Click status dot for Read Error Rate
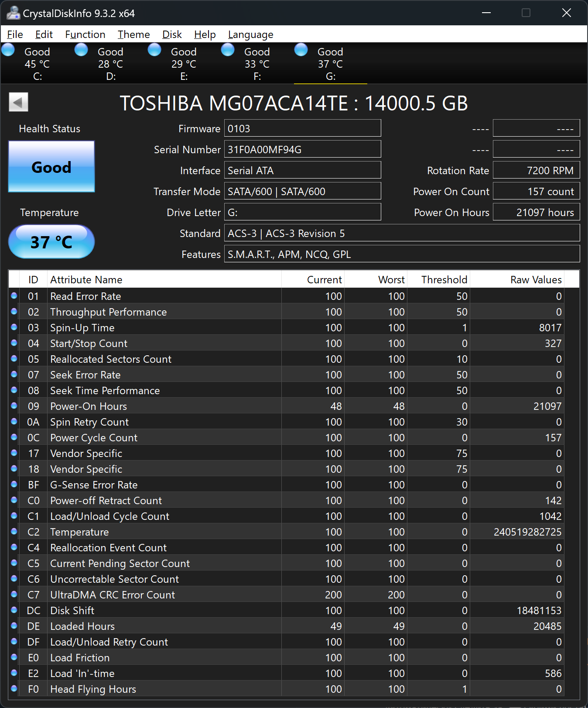The width and height of the screenshot is (588, 708). [14, 296]
